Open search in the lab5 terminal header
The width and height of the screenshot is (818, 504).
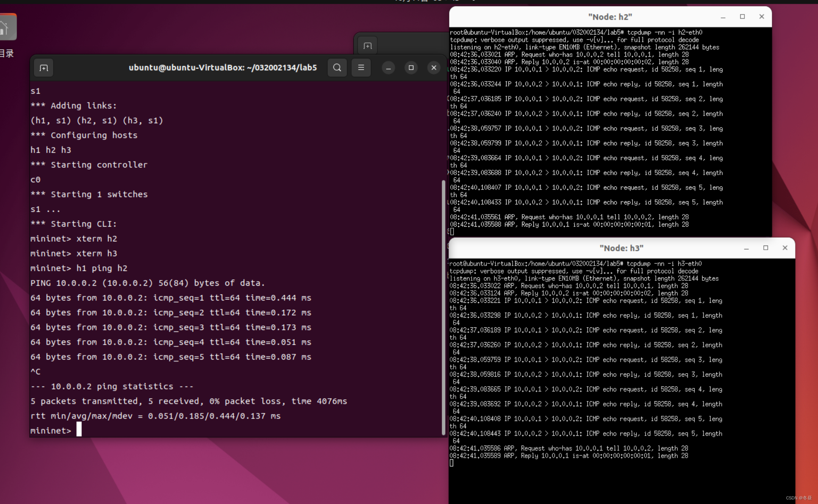coord(337,68)
